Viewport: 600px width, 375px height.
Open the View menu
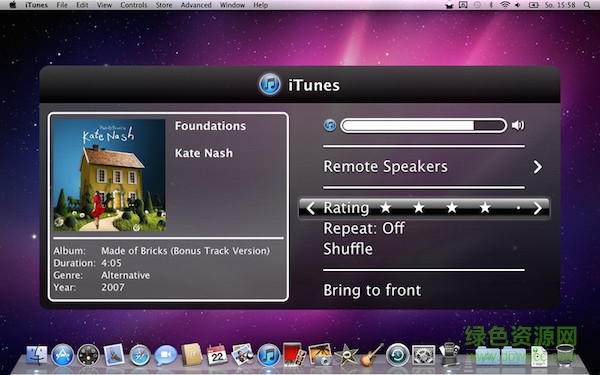point(104,5)
